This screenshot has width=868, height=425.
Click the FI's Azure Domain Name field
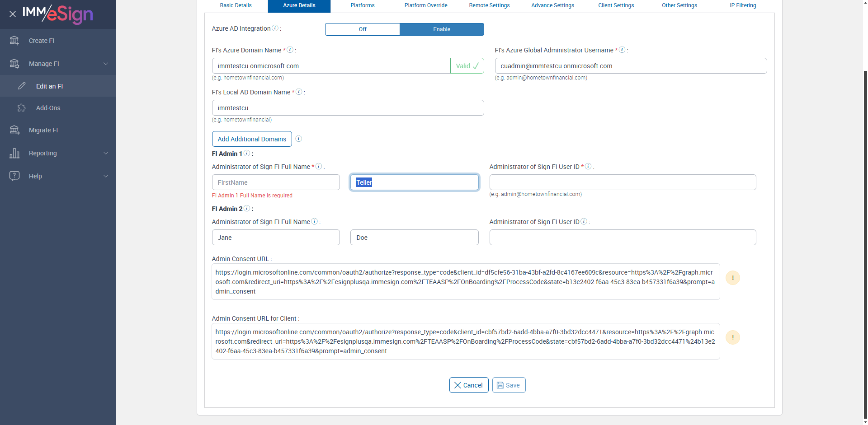point(331,66)
